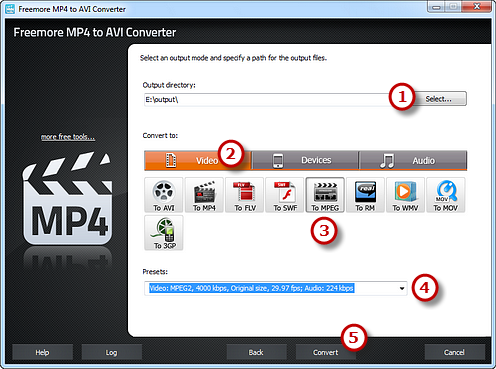The image size is (496, 369).
Task: Start conversion with Convert button
Action: click(x=325, y=352)
